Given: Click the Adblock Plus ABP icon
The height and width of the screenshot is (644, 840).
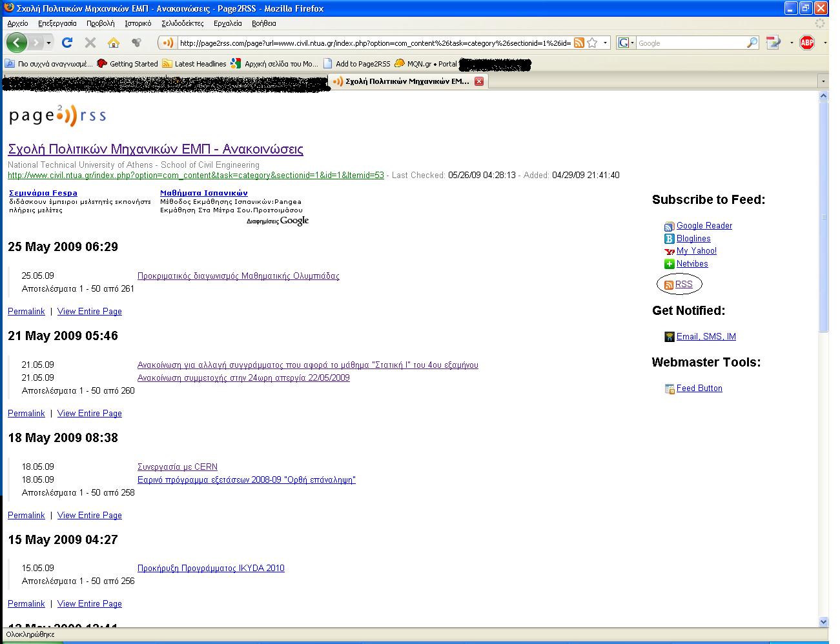Looking at the screenshot, I should [x=806, y=43].
